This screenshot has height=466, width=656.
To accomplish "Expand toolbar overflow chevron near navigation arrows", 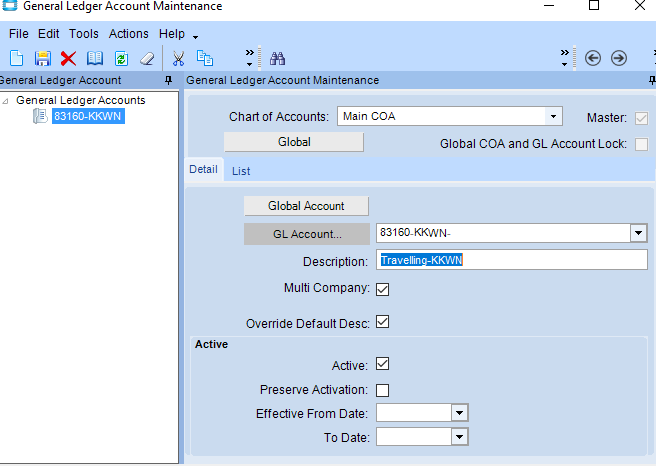I will (x=565, y=58).
